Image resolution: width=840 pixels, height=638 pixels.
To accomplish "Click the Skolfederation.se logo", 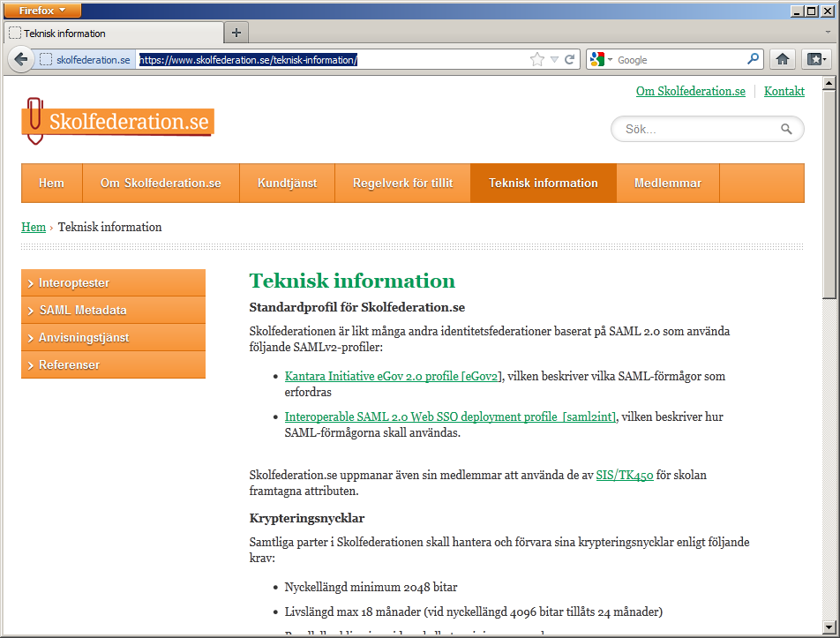I will click(118, 121).
